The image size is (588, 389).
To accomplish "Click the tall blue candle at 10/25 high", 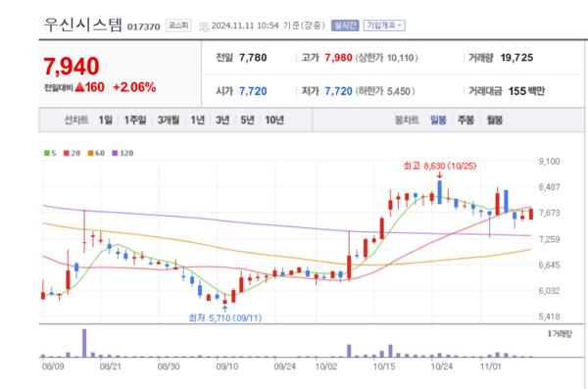I will [439, 192].
